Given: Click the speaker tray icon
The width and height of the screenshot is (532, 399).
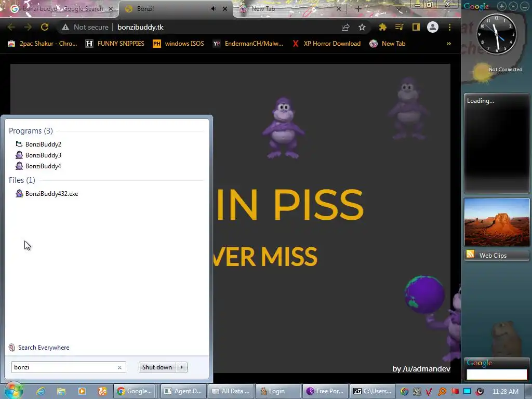Looking at the screenshot, I should (x=480, y=392).
